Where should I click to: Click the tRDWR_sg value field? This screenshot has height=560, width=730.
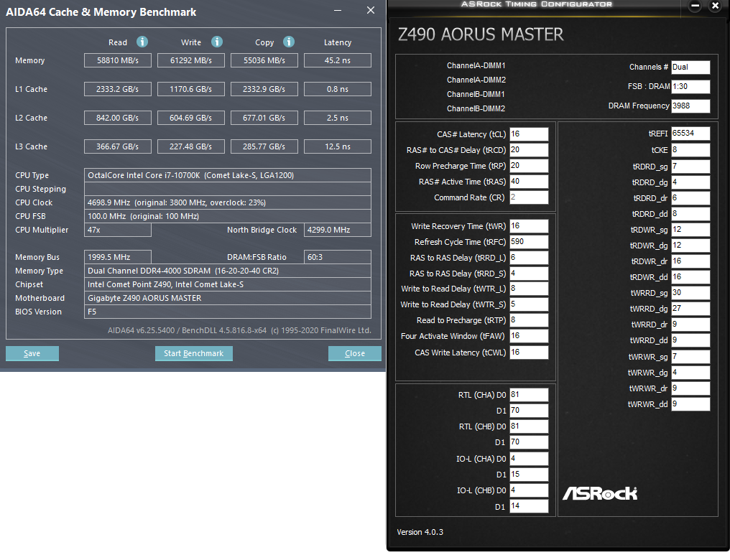[690, 230]
